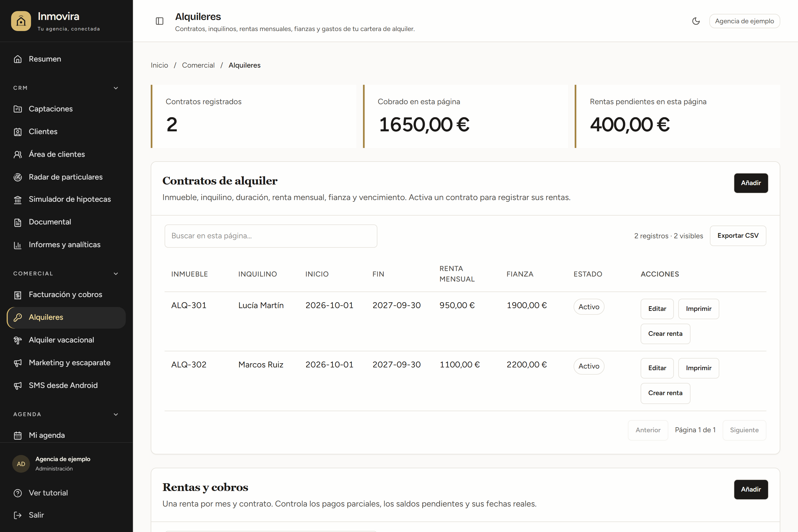
Task: Click Salir to log out
Action: pos(66,515)
